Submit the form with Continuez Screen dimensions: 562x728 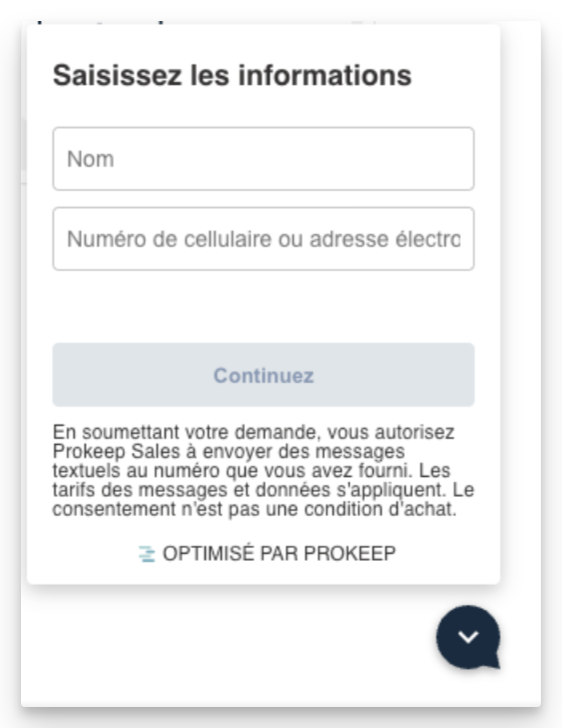pyautogui.click(x=263, y=375)
